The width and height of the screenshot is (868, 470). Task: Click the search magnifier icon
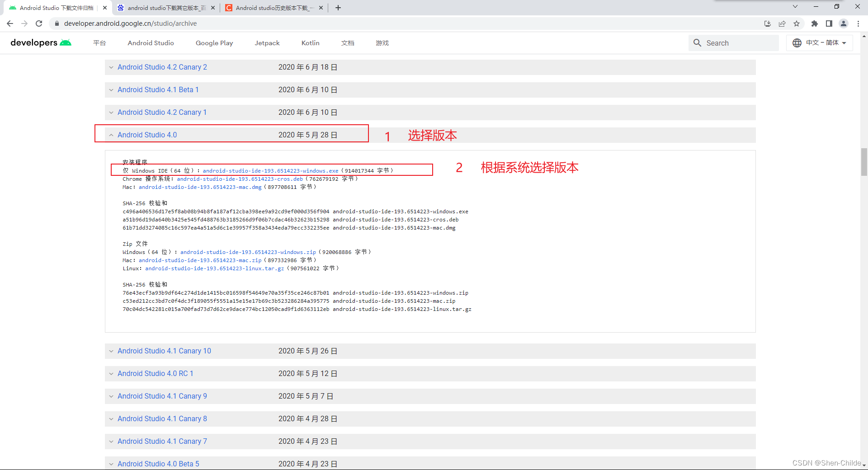click(x=698, y=43)
